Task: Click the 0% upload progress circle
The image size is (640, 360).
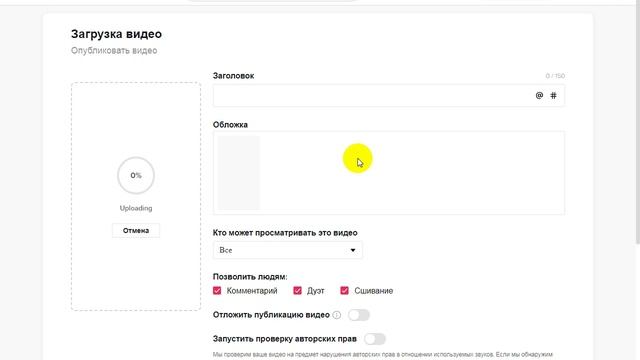Action: (136, 176)
